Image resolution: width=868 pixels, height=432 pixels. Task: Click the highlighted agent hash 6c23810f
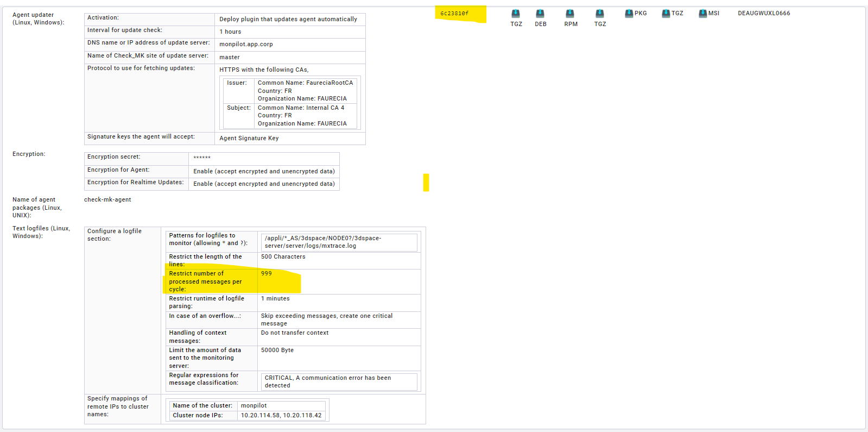pyautogui.click(x=454, y=14)
